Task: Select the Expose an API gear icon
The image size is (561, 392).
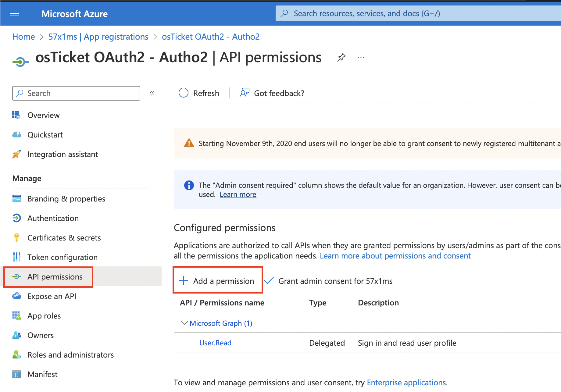Action: pos(16,296)
